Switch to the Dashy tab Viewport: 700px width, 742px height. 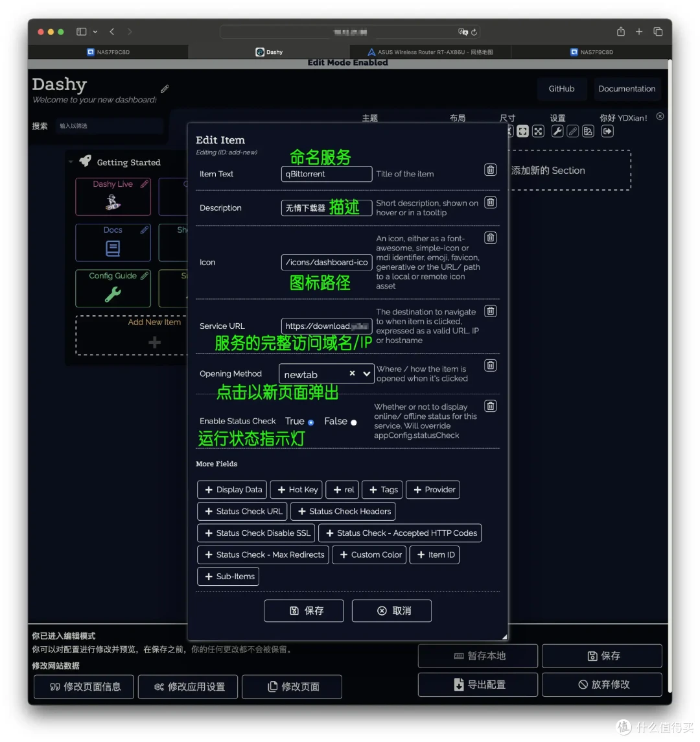point(269,52)
